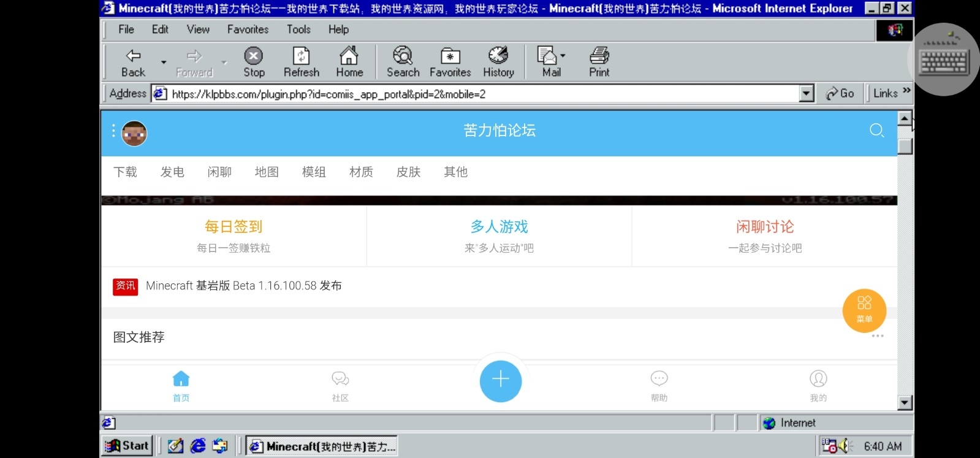Screen dimensions: 980x458
Task: Open the History pane
Action: [x=498, y=63]
